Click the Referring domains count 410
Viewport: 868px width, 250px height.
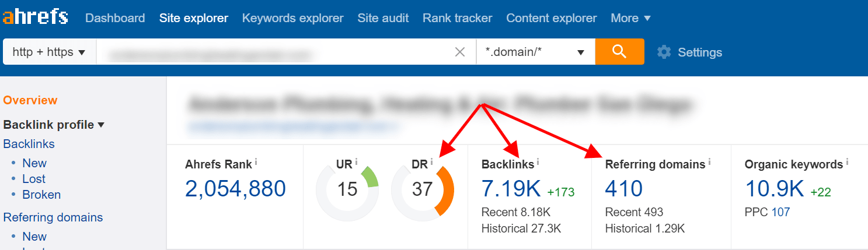click(x=624, y=189)
